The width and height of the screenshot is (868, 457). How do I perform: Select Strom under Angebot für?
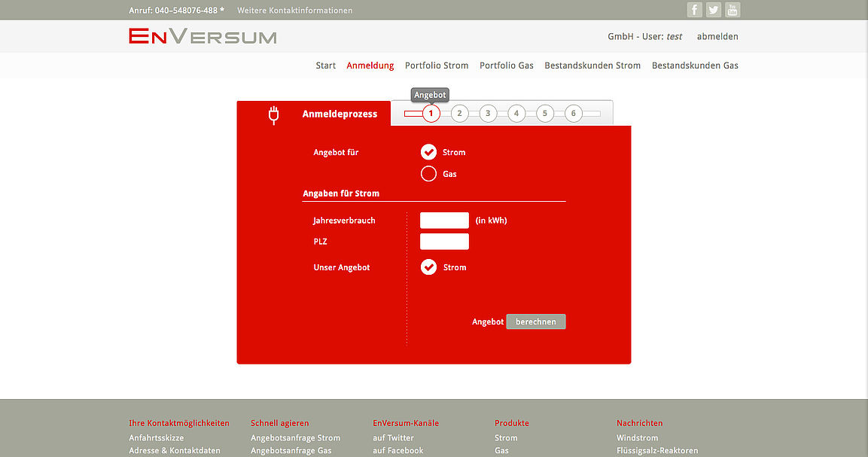point(428,152)
